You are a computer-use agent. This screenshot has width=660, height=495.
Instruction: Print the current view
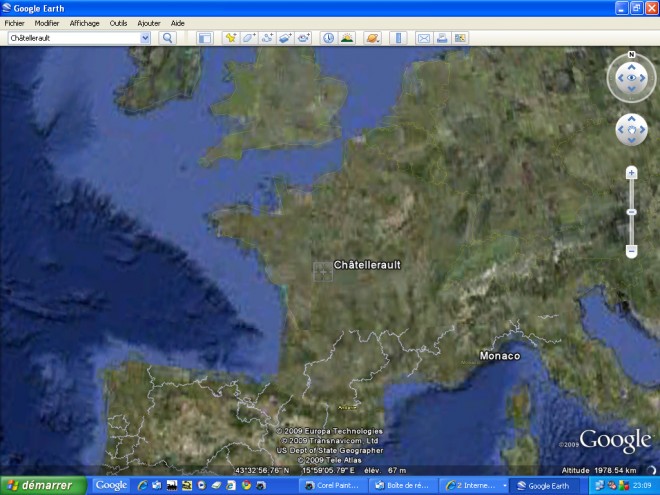[442, 38]
